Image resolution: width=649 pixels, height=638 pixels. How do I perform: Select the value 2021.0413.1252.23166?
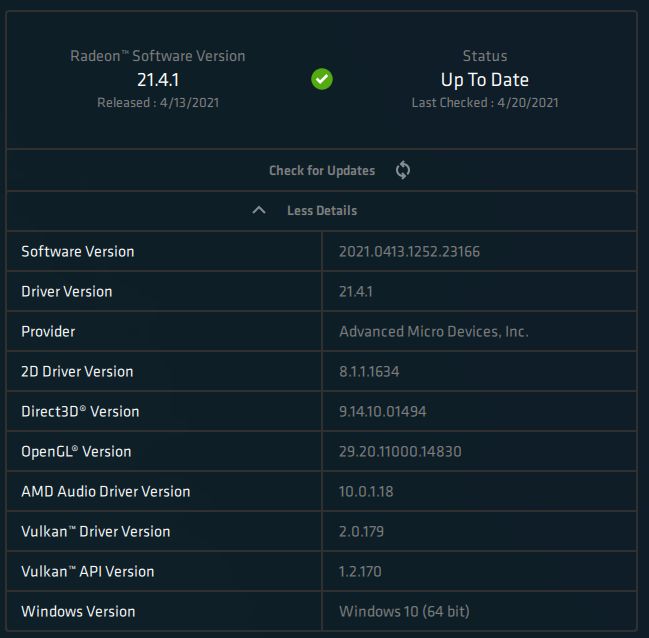point(409,251)
